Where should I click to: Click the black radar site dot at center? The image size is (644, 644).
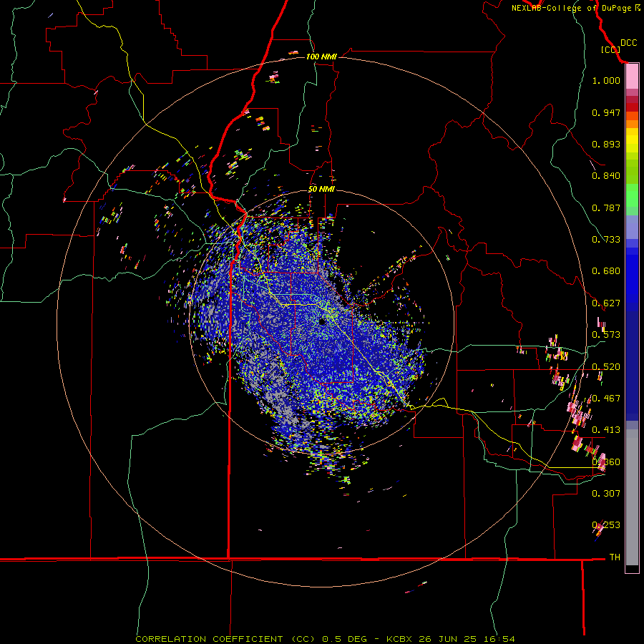[322, 321]
